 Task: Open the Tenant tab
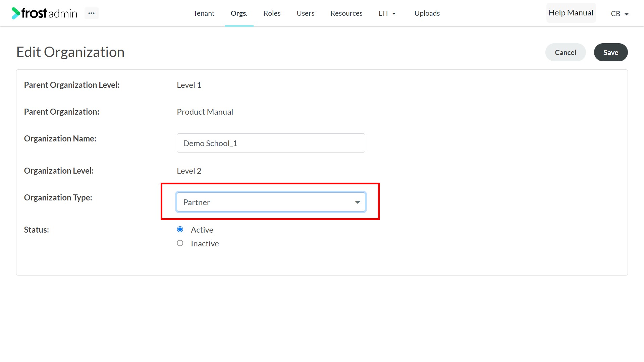click(204, 13)
